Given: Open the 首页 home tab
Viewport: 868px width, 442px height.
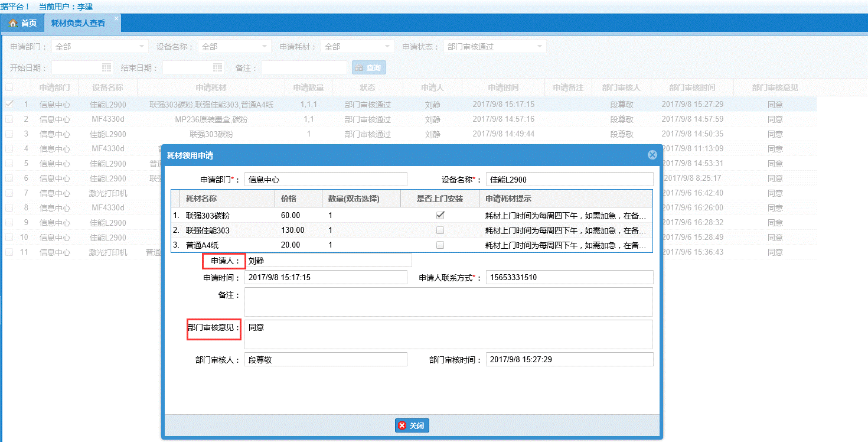Looking at the screenshot, I should 22,23.
